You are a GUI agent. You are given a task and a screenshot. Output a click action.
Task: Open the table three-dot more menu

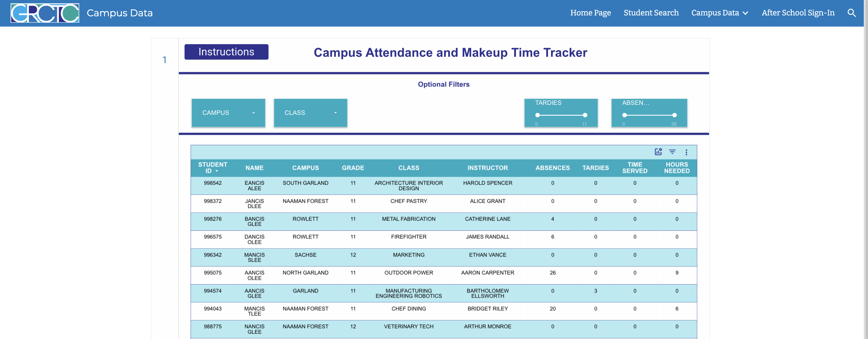[x=686, y=152]
